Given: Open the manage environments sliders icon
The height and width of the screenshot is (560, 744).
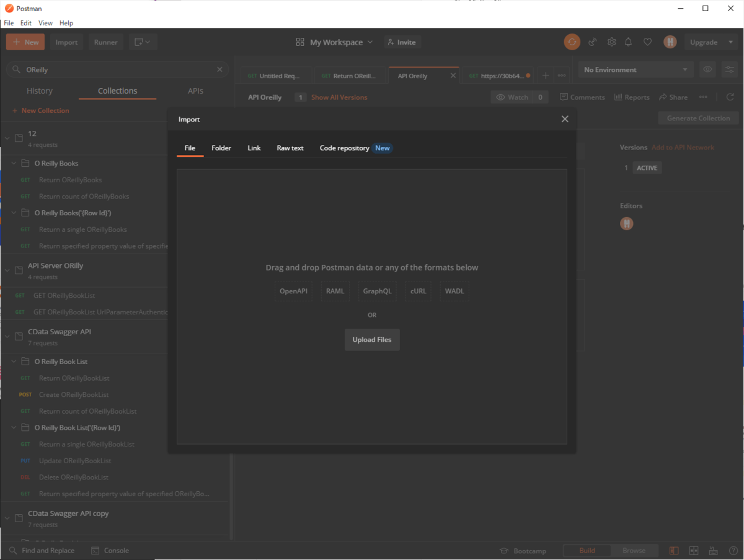Looking at the screenshot, I should pyautogui.click(x=729, y=70).
